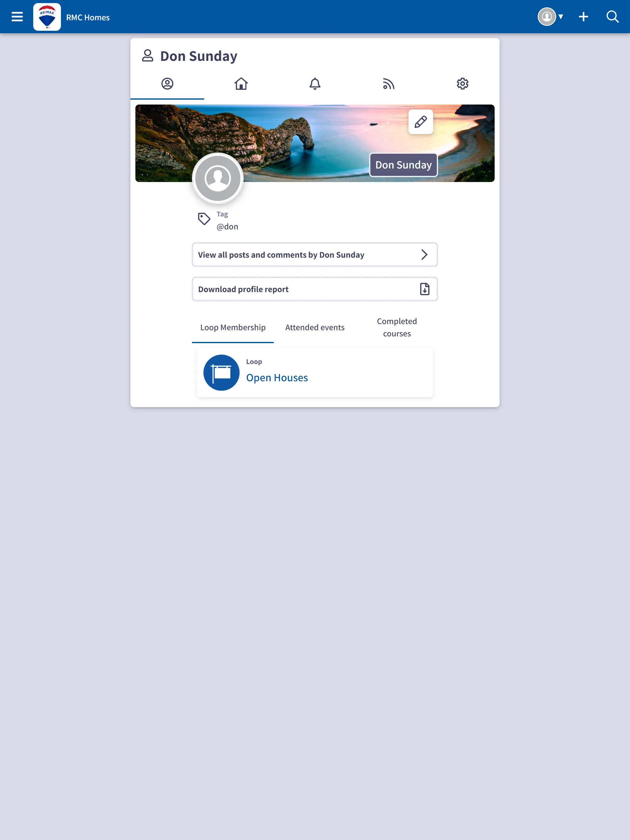
Task: Toggle the user profile picture placeholder
Action: [x=218, y=177]
